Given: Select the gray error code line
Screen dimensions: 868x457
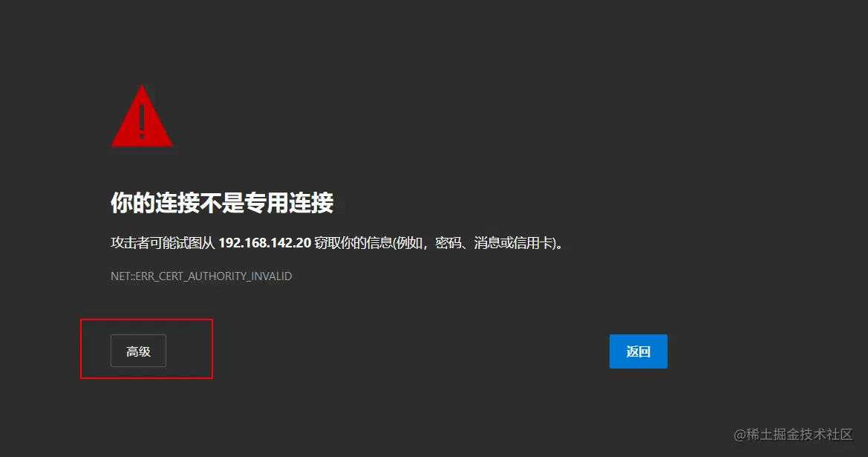Looking at the screenshot, I should click(201, 276).
